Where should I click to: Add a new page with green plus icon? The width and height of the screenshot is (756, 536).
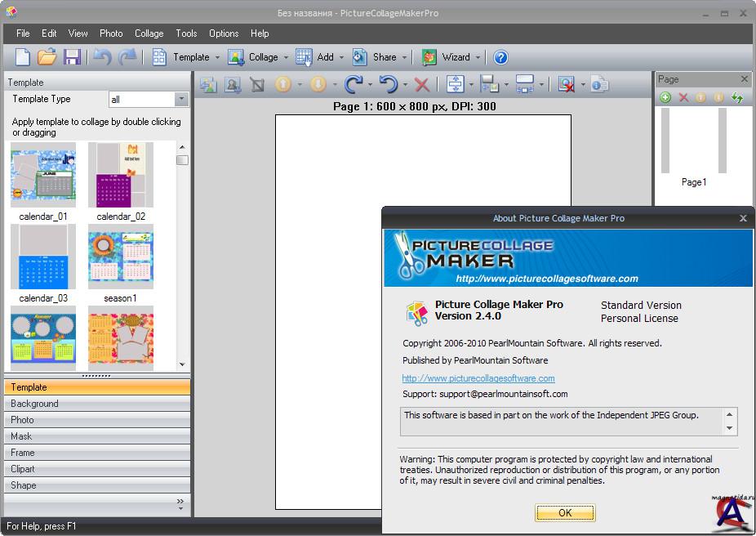coord(665,98)
